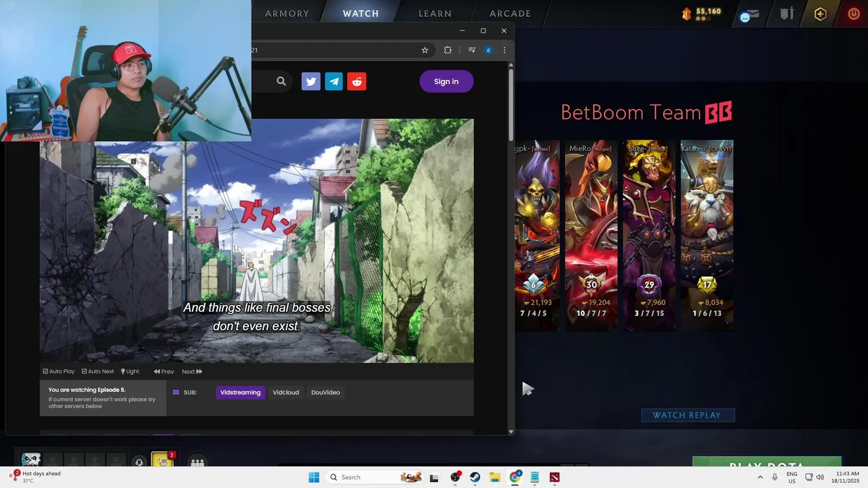
Task: Toggle the Auto Next checkbox
Action: [98, 371]
